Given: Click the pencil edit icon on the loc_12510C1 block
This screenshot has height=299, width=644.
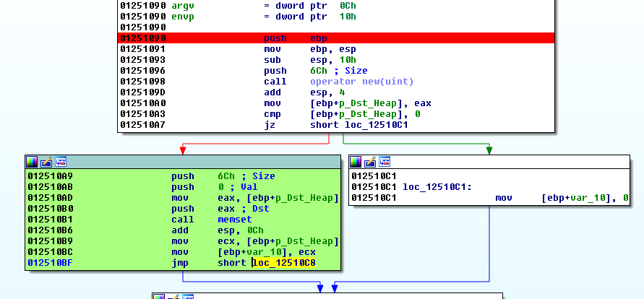Looking at the screenshot, I should 370,162.
